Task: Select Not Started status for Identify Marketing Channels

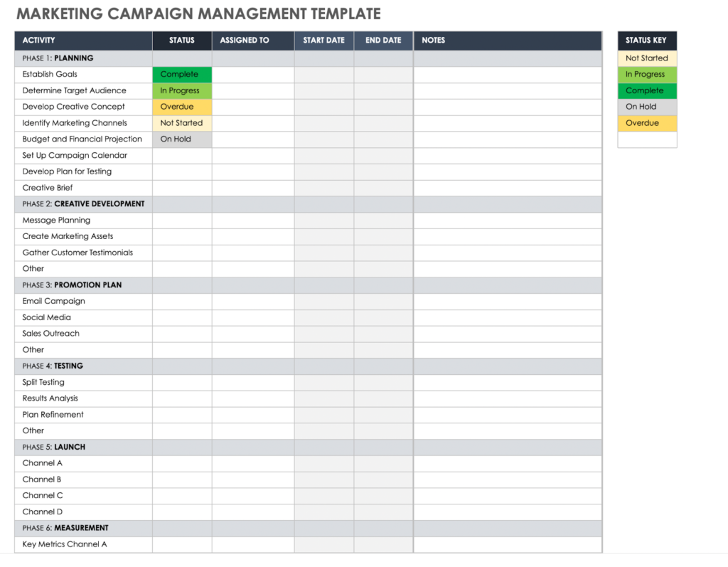Action: pos(182,123)
